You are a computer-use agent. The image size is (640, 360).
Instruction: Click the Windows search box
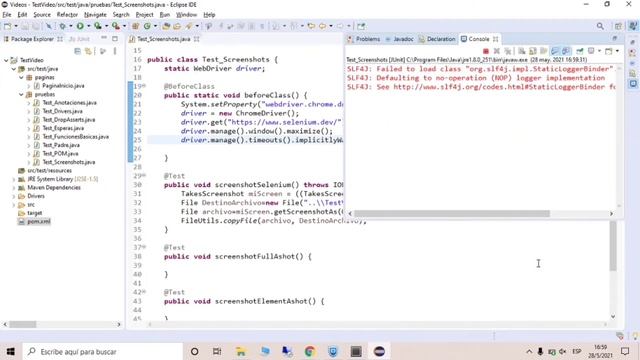coord(102,351)
